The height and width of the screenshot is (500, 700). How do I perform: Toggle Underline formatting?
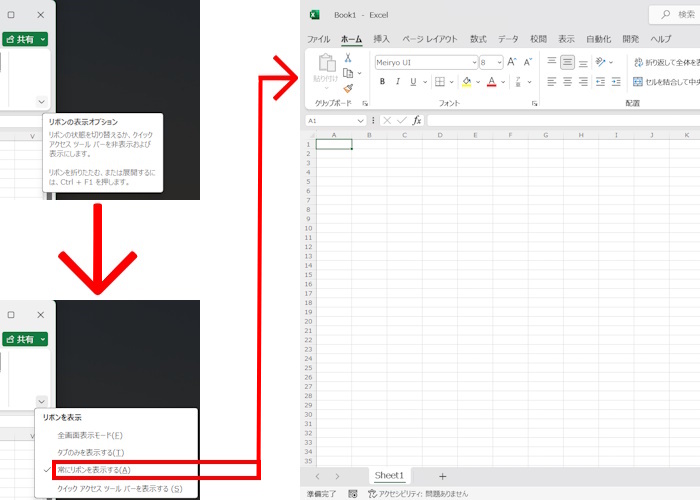click(x=413, y=82)
